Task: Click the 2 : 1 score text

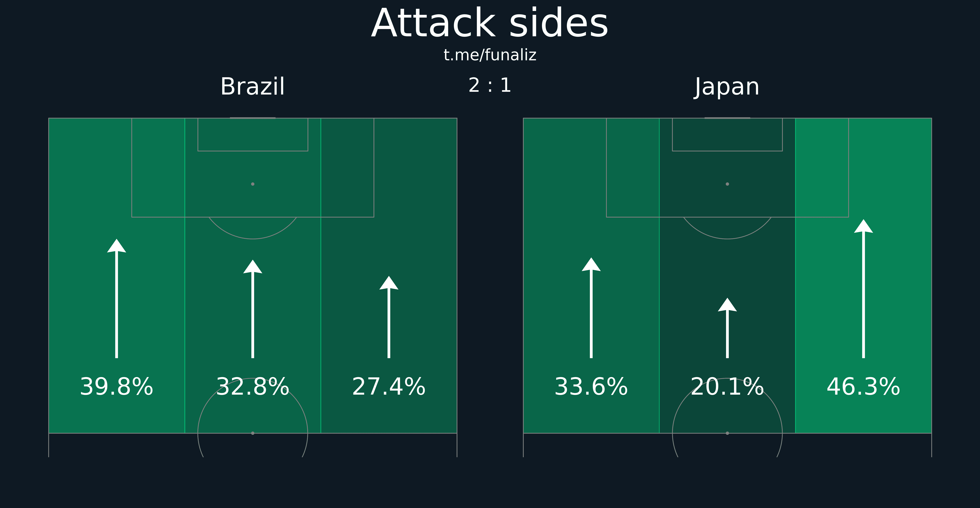Action: click(490, 85)
